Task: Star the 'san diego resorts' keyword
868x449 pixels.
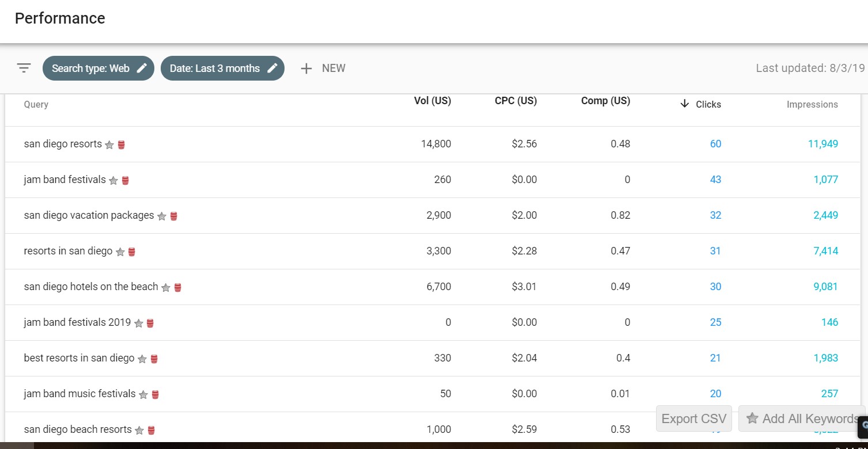Action: 108,145
